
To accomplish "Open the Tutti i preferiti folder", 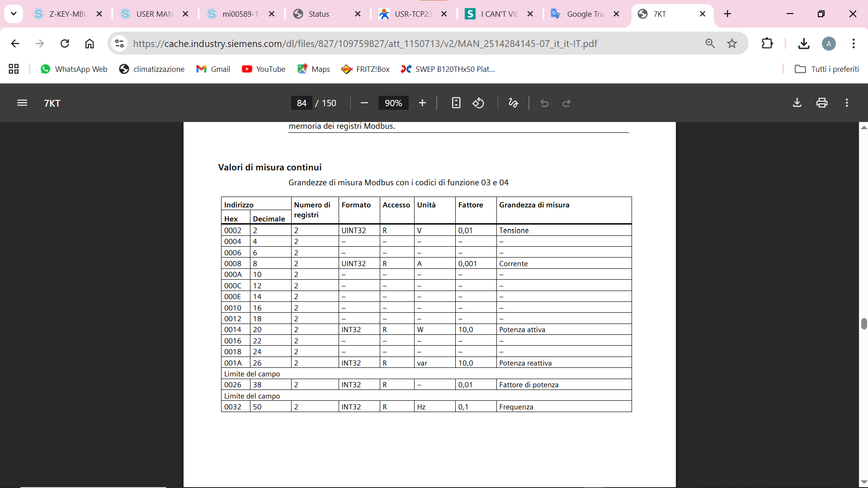I will pos(827,69).
